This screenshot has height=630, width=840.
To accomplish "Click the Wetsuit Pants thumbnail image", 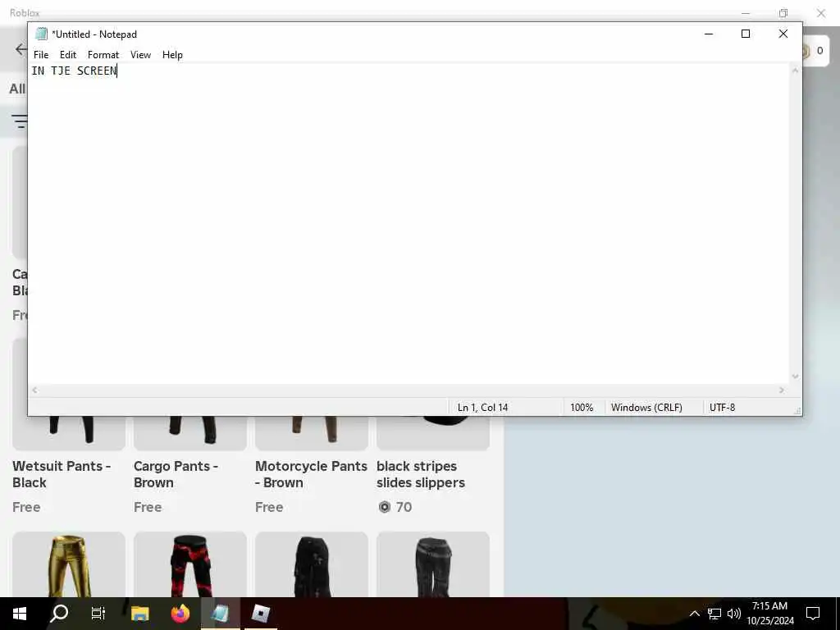I will pos(69,433).
